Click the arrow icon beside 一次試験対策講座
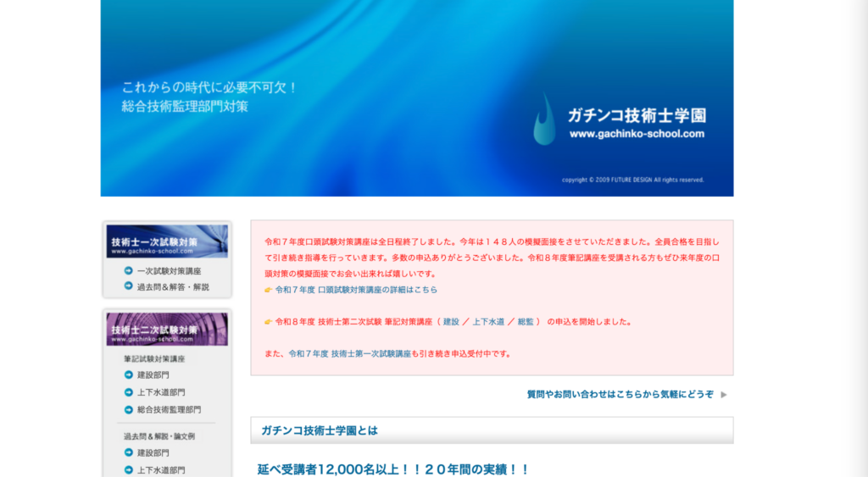Screen dimensions: 868x477 tap(128, 271)
